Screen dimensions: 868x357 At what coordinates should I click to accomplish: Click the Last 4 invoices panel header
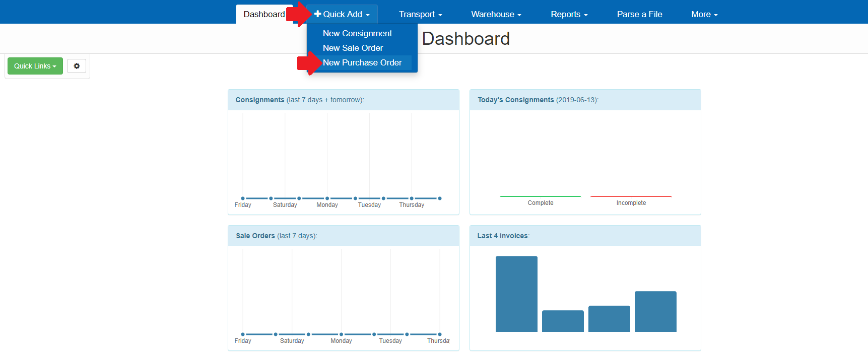pos(585,236)
